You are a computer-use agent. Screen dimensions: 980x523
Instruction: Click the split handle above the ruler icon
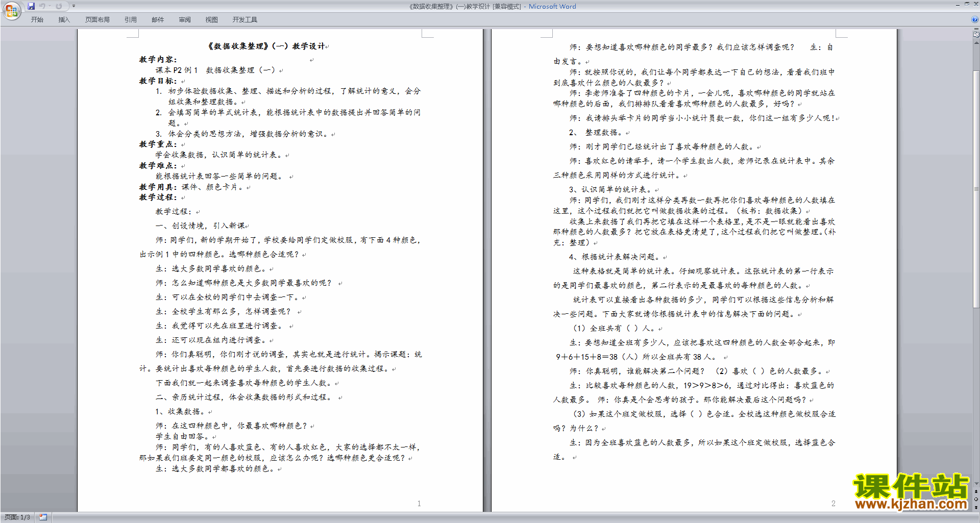coord(976,29)
